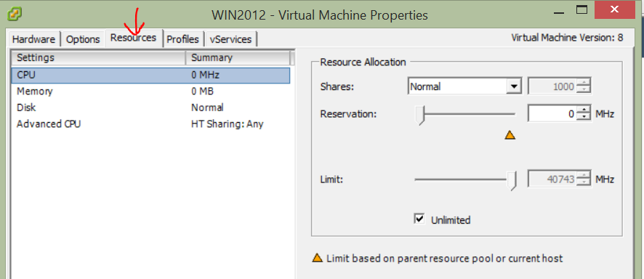Increase Reservation MHz with up spinner arrow

[x=584, y=110]
